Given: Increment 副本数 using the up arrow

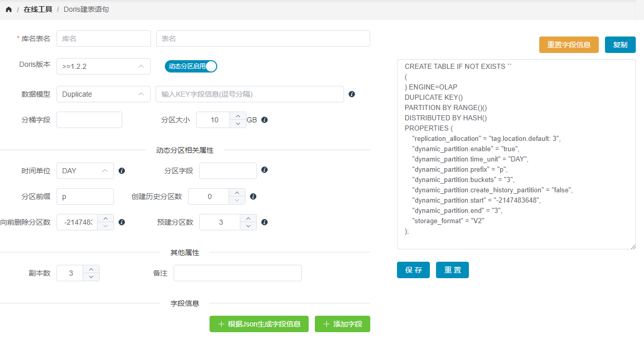Looking at the screenshot, I should [91, 269].
